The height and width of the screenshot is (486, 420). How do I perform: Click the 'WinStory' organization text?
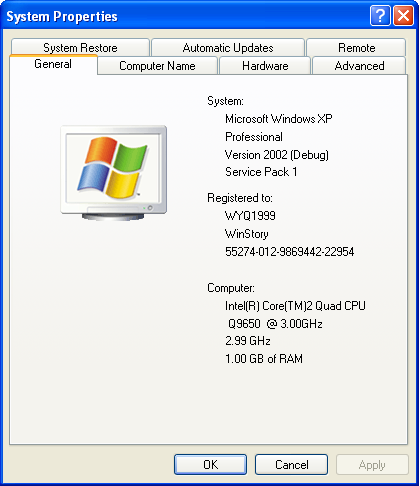point(247,234)
